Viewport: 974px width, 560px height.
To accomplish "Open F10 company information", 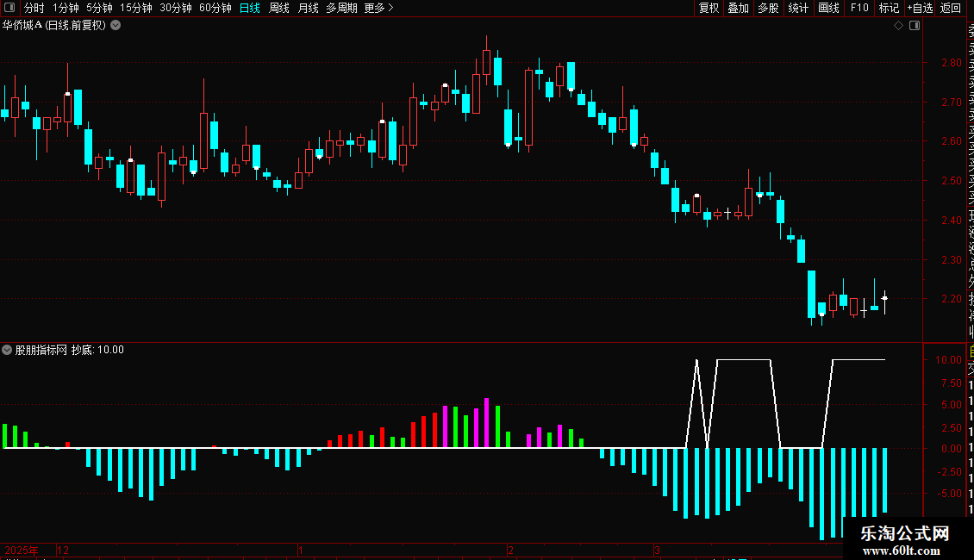I will (859, 8).
